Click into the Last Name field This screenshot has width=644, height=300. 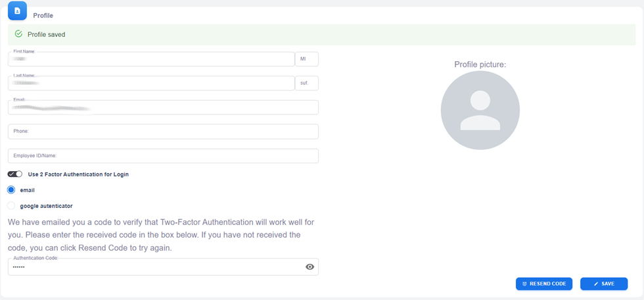coord(151,83)
